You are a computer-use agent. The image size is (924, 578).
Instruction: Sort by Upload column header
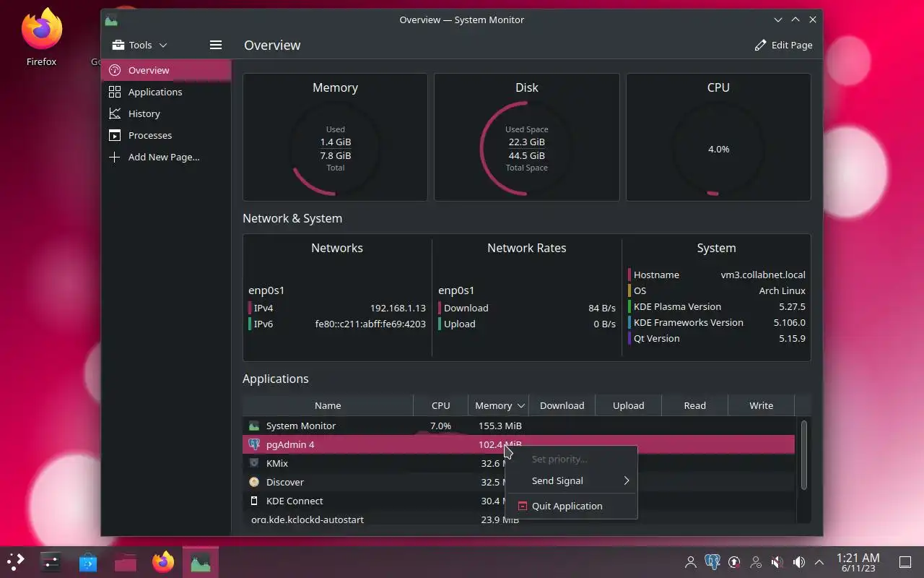click(628, 405)
